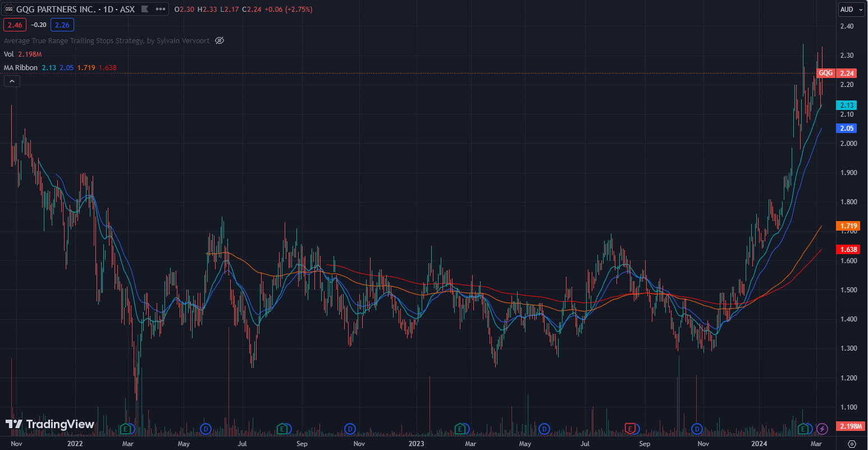Click the purple lightning event icon
The image size is (868, 450).
point(822,429)
